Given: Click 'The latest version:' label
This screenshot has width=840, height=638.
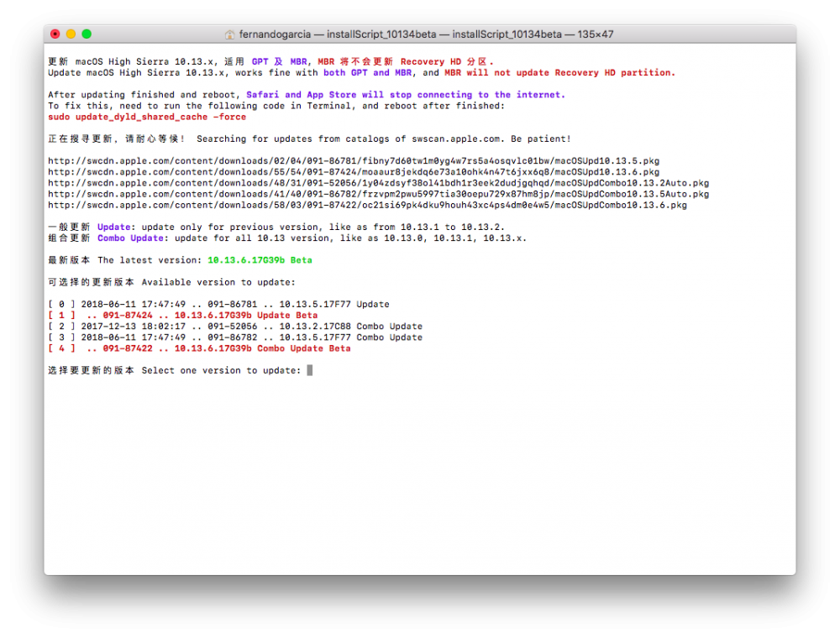Looking at the screenshot, I should 150,260.
